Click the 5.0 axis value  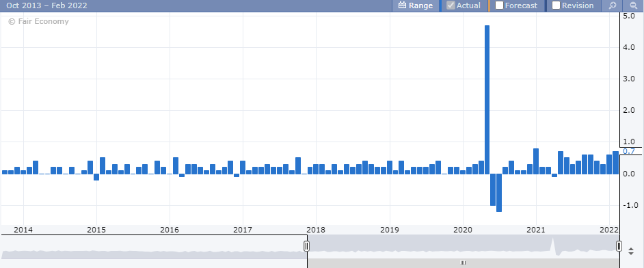[629, 16]
